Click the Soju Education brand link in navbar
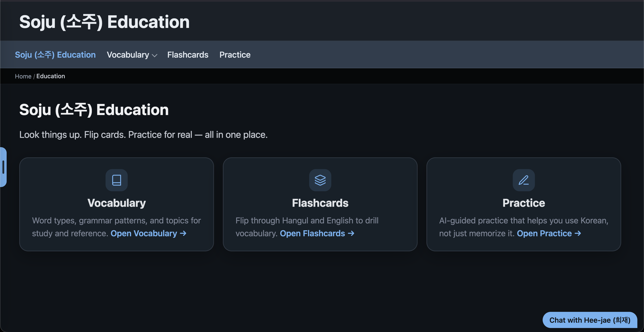 click(x=55, y=55)
